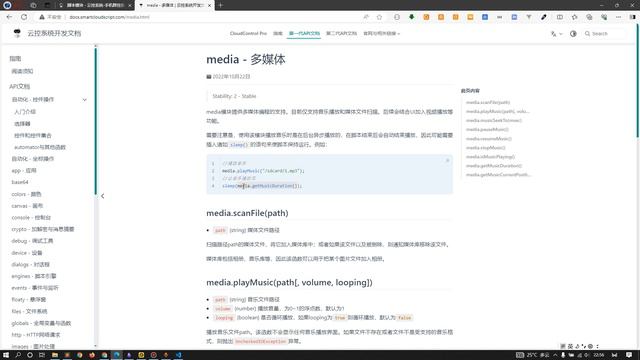640x360 pixels.
Task: Click the site logo next to 云控系统开发文档
Action: [17, 33]
